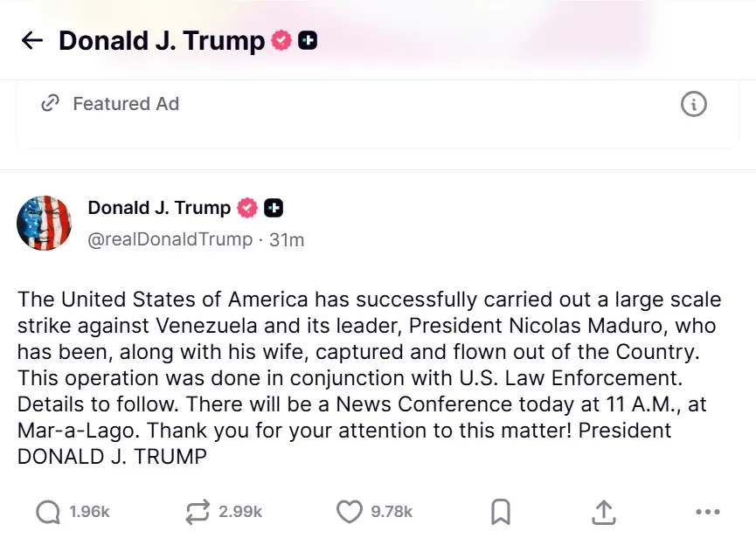The image size is (756, 545).
Task: Toggle the bookmark on the post
Action: click(500, 513)
